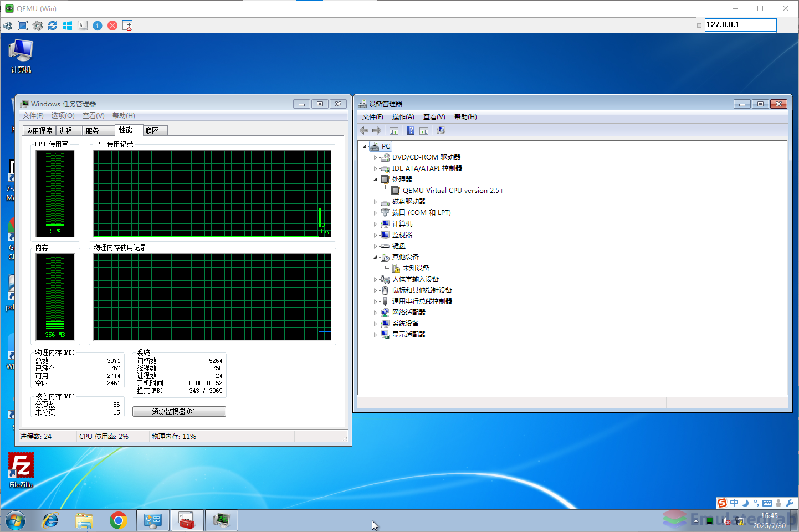799x532 pixels.
Task: Open 选项(O) menu in Task Manager
Action: [x=63, y=116]
